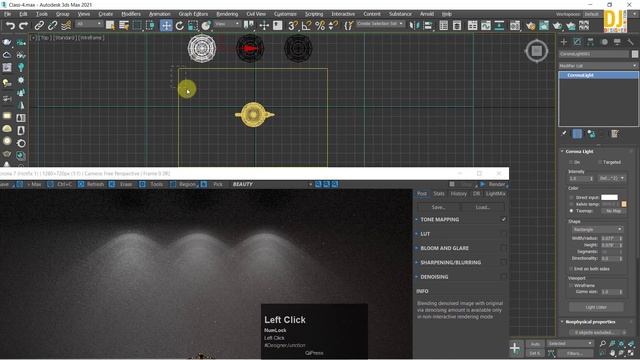Click the Redo arrow in main toolbar
This screenshot has width=640, height=360.
tap(23, 26)
